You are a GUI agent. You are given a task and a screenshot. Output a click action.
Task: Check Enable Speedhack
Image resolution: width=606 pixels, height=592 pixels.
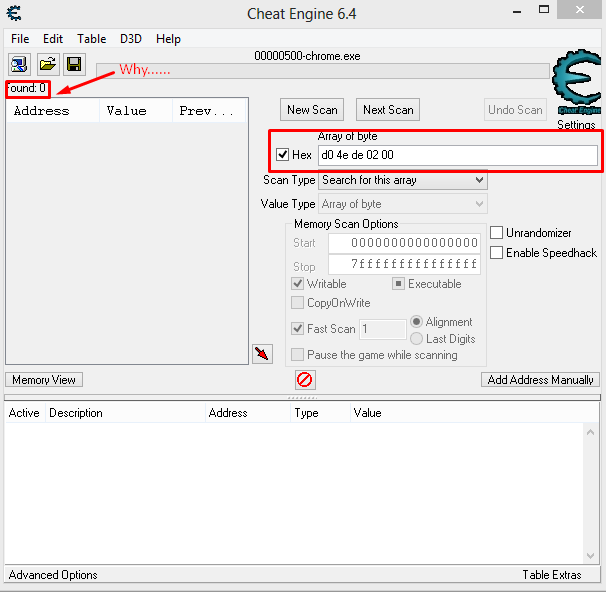point(496,253)
